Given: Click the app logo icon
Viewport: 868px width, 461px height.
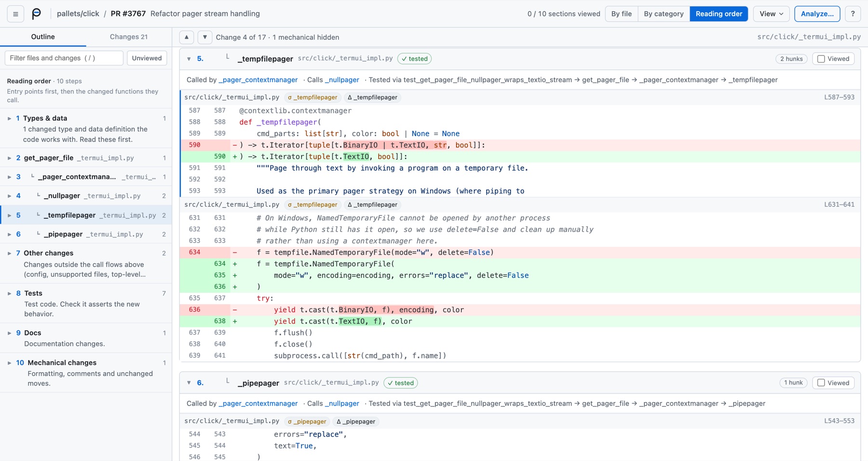Looking at the screenshot, I should 37,14.
